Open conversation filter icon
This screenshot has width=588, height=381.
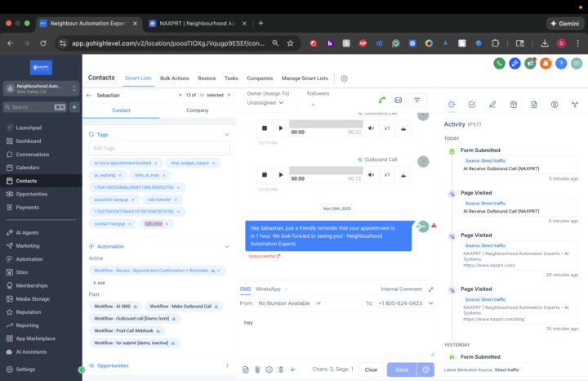(417, 101)
